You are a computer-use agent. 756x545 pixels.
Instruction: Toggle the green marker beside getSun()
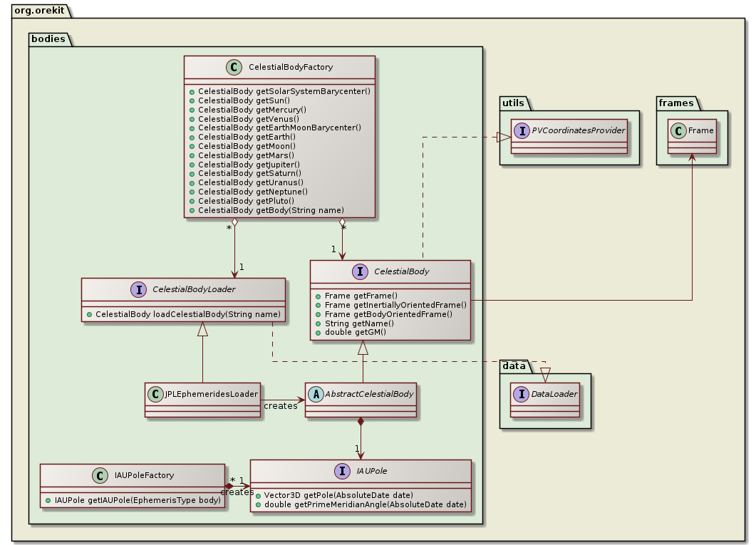click(x=192, y=100)
